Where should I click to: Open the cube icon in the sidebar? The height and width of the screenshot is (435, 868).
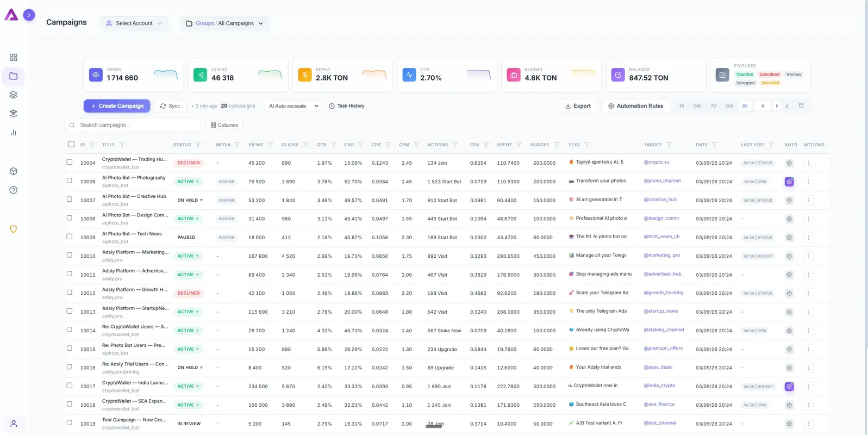[x=14, y=171]
